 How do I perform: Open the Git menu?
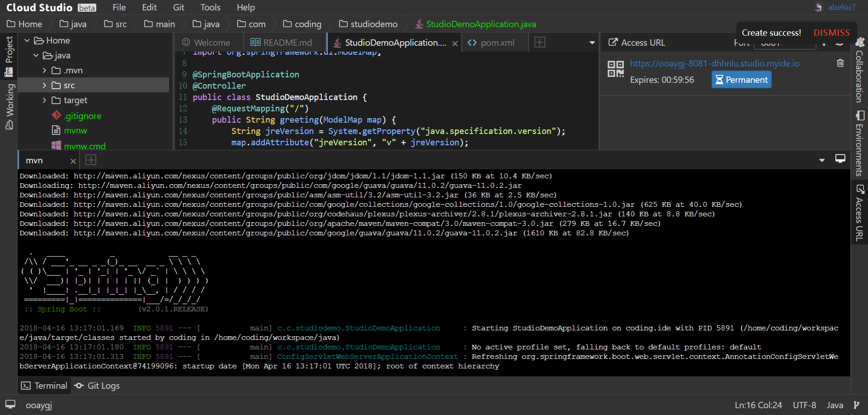[179, 7]
